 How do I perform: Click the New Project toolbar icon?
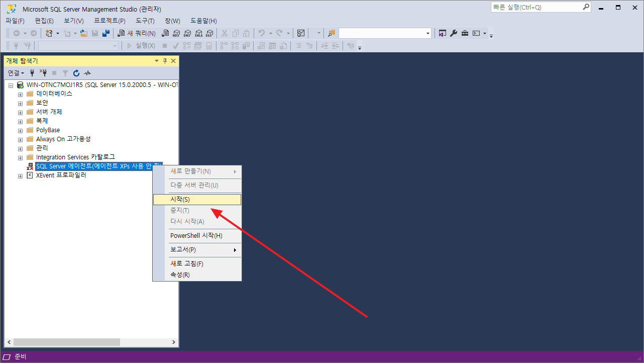coord(49,33)
